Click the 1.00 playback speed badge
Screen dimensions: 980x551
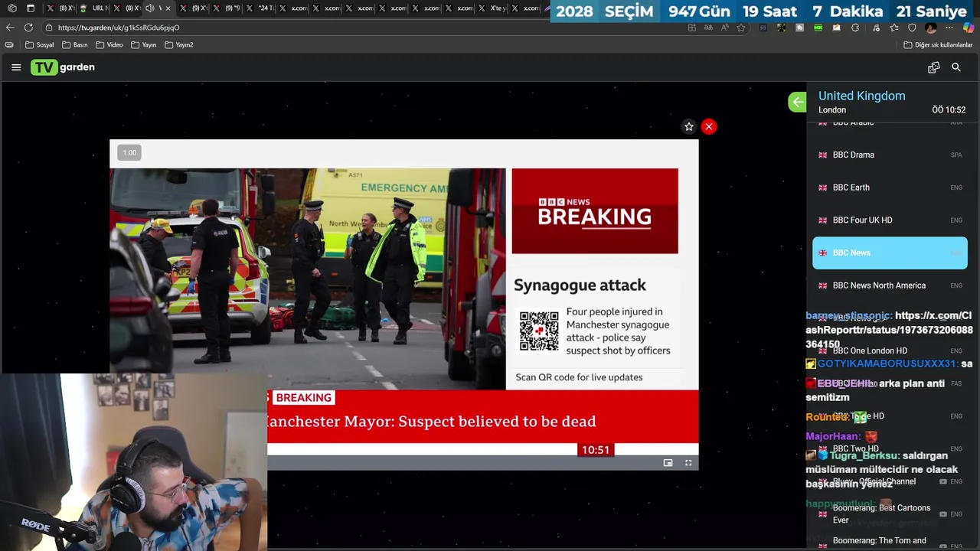(129, 152)
